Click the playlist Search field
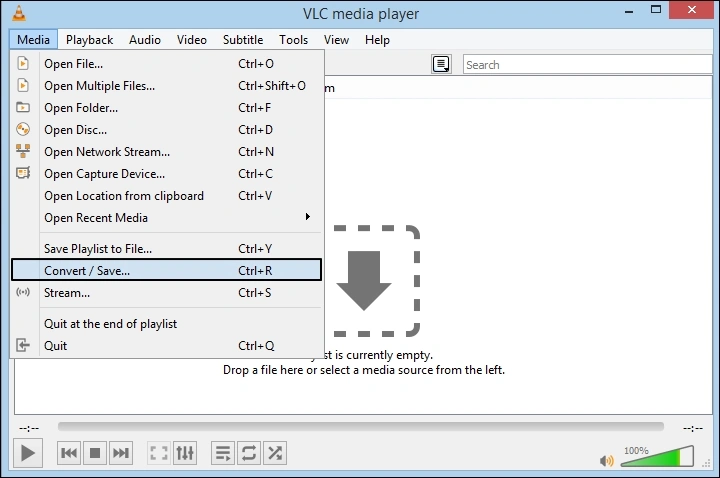720x478 pixels. coord(587,65)
